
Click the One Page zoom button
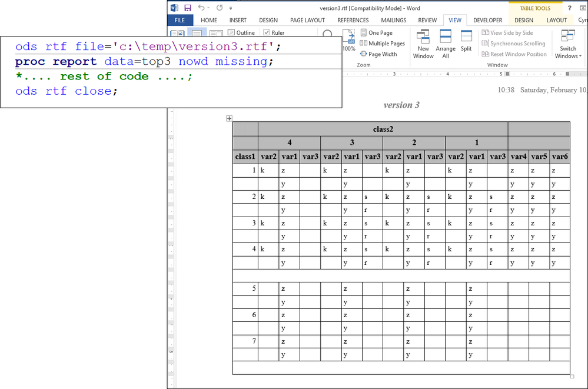(x=377, y=32)
